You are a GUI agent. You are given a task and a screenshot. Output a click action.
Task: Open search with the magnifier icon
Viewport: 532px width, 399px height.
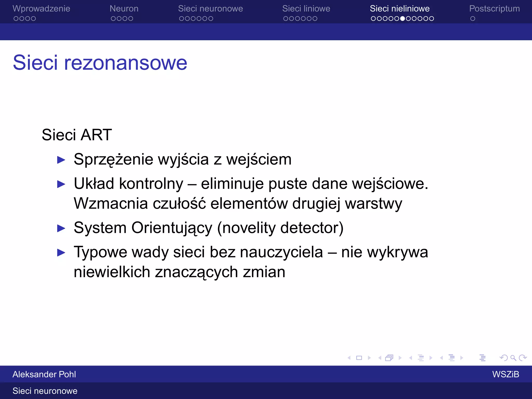click(513, 358)
